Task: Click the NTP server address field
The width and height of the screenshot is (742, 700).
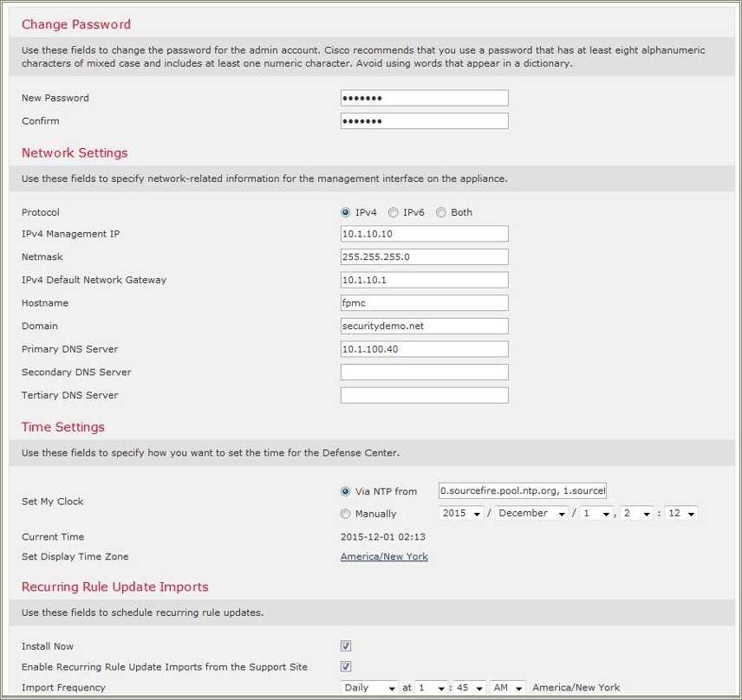Action: coord(521,490)
